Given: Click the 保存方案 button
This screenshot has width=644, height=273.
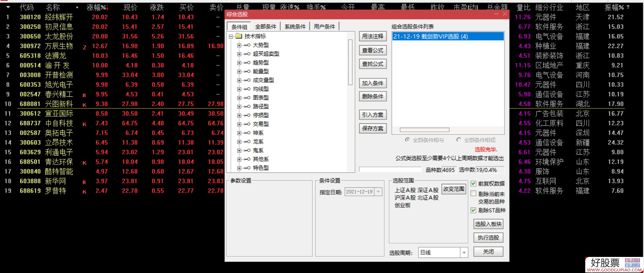Looking at the screenshot, I should tap(373, 128).
